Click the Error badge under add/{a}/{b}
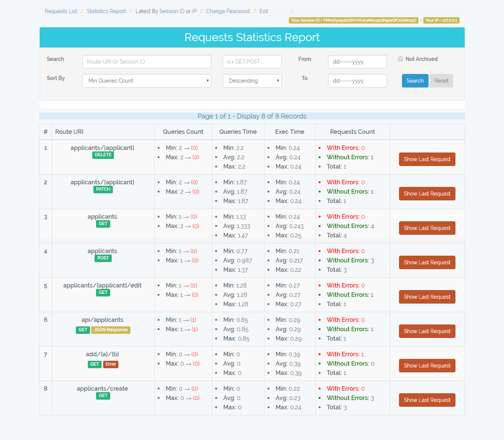504x440 pixels. [111, 364]
